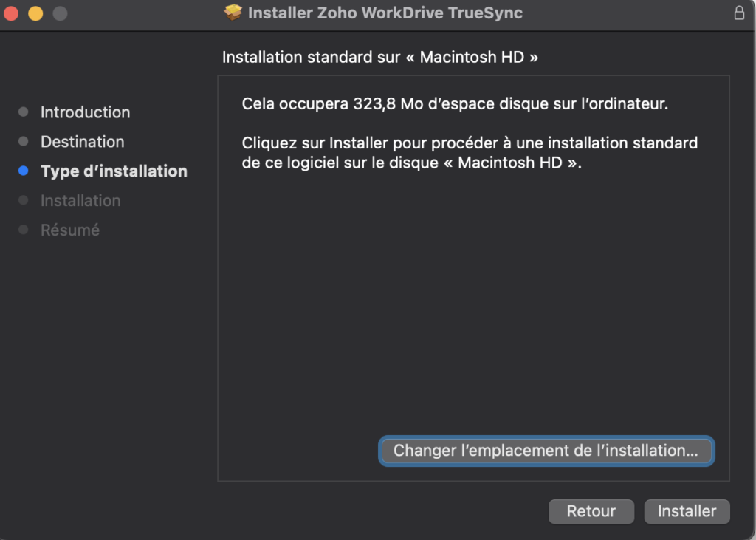Click the package box icon in title
Image resolution: width=756 pixels, height=540 pixels.
pyautogui.click(x=233, y=13)
